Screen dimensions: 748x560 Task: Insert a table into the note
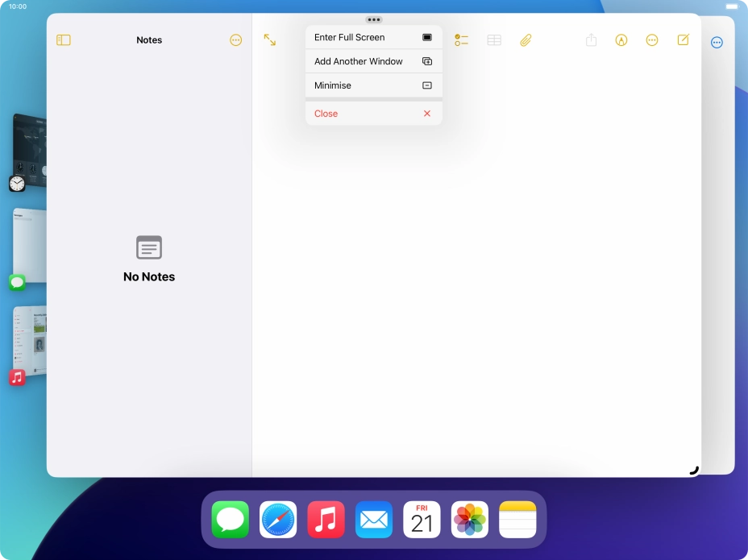tap(494, 39)
